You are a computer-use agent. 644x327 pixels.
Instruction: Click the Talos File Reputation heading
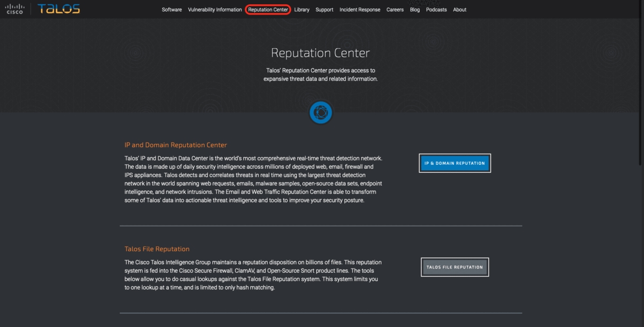coord(157,249)
